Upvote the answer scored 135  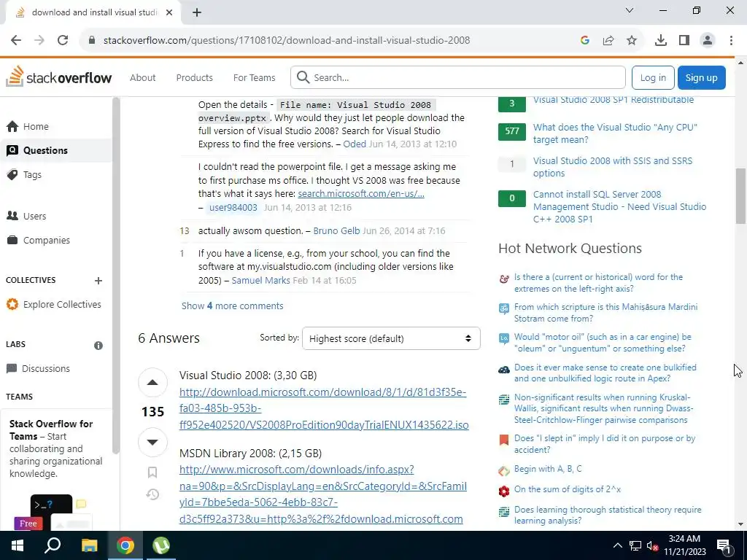[x=152, y=382]
